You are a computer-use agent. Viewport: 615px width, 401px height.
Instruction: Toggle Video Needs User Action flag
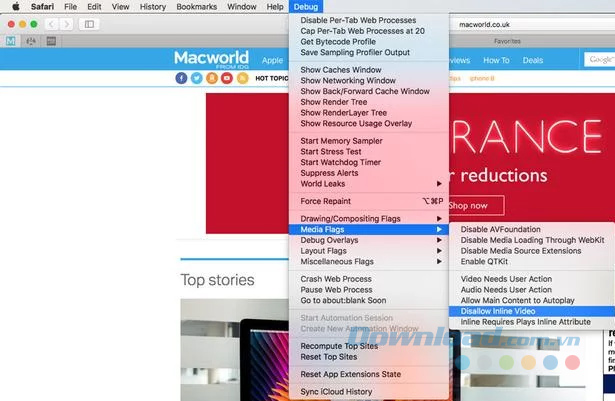pyautogui.click(x=505, y=279)
